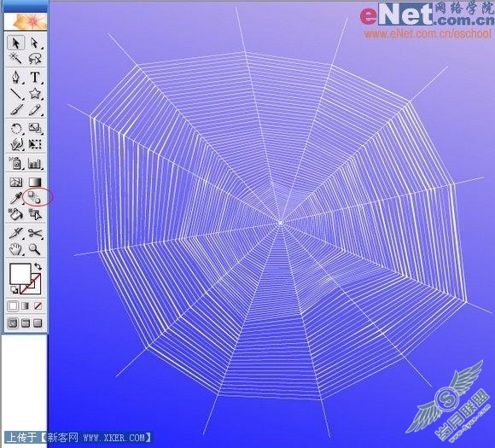
Task: Choose the Lasso tool
Action: pos(35,58)
